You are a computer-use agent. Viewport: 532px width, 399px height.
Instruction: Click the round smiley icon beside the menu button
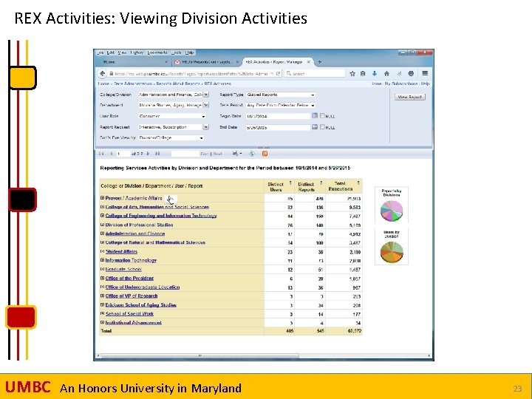click(x=411, y=73)
